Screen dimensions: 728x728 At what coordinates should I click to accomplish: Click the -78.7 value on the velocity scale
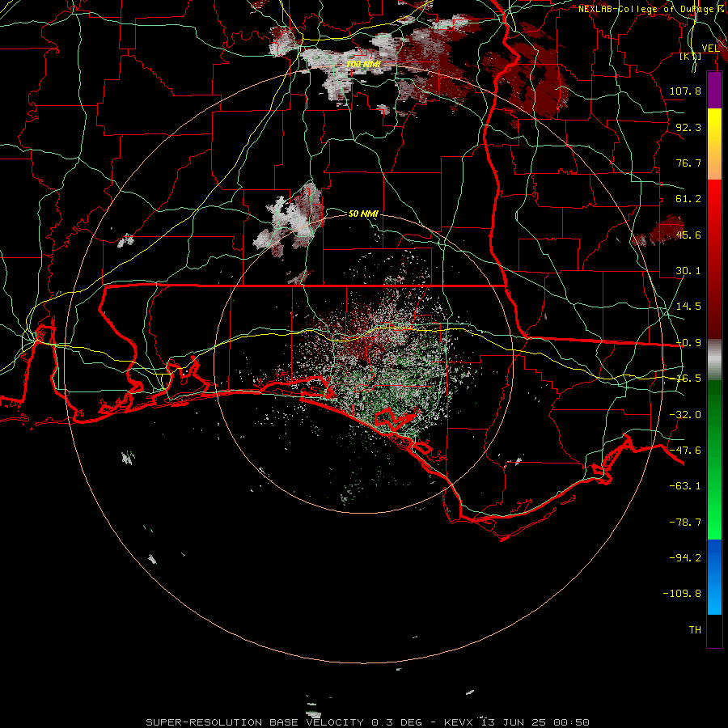point(685,523)
